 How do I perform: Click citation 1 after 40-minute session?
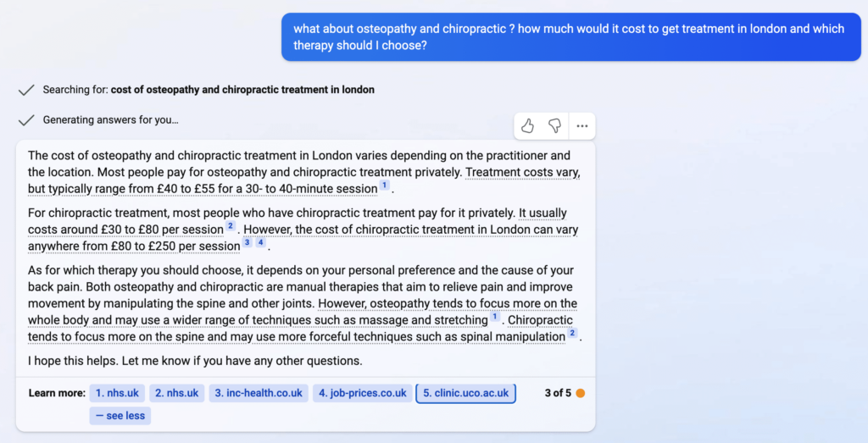384,186
